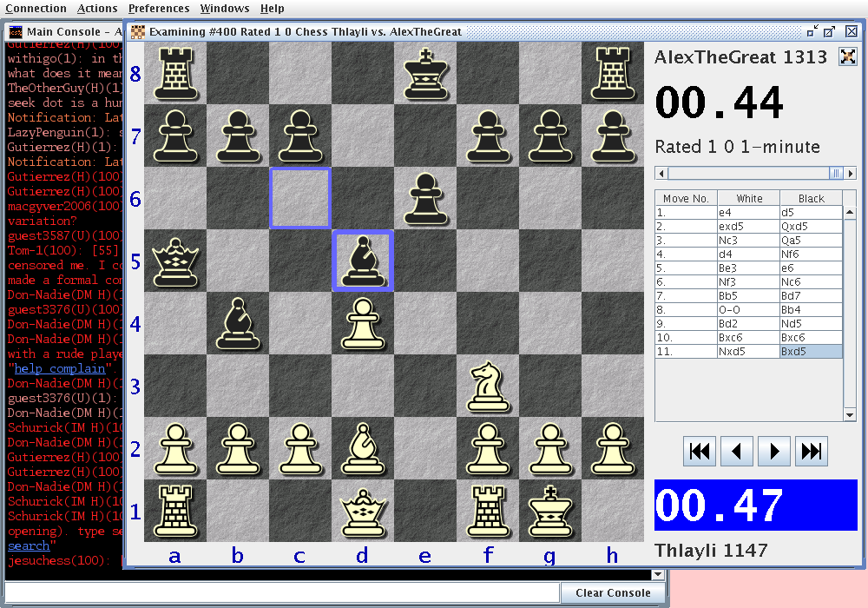The width and height of the screenshot is (868, 608).
Task: Toggle fullscreen board icon beside AlexTheGreat
Action: pyautogui.click(x=847, y=57)
